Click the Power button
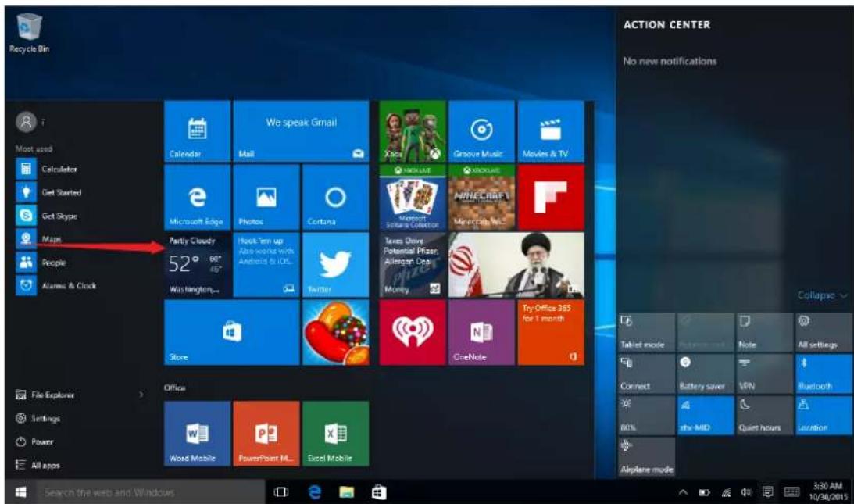854x504 pixels. pyautogui.click(x=42, y=441)
